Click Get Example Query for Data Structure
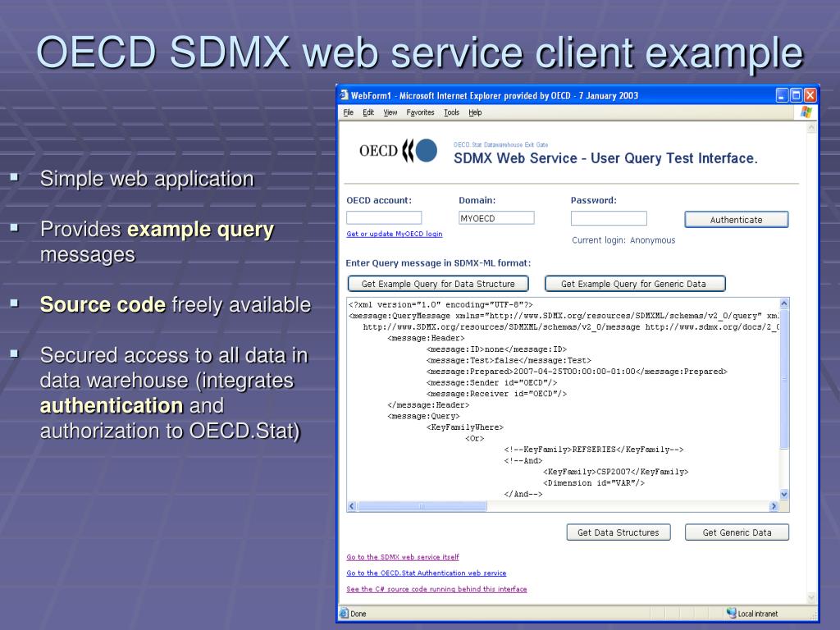 tap(438, 284)
